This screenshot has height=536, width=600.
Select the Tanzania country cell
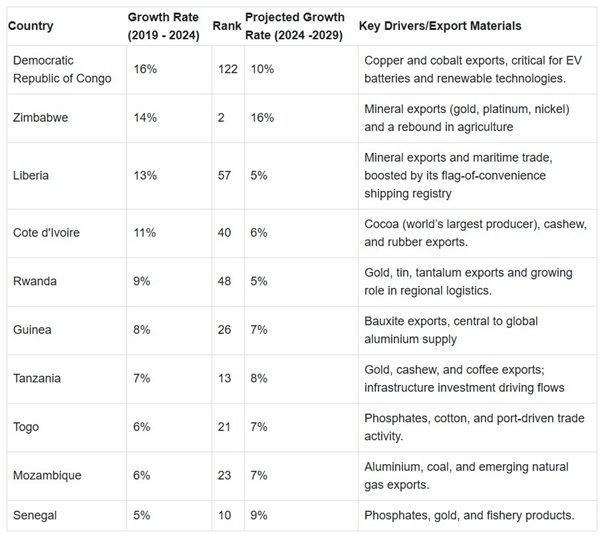point(37,378)
